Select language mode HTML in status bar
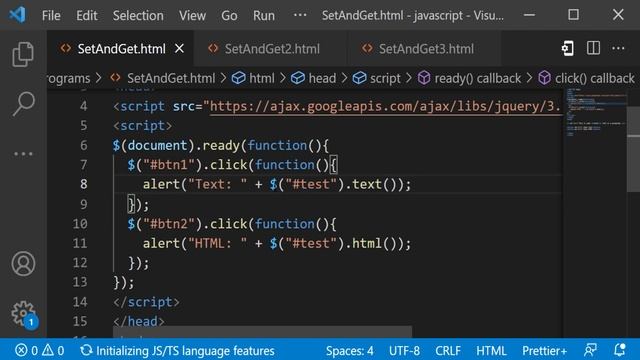Screen dimensions: 640x360 491,350
